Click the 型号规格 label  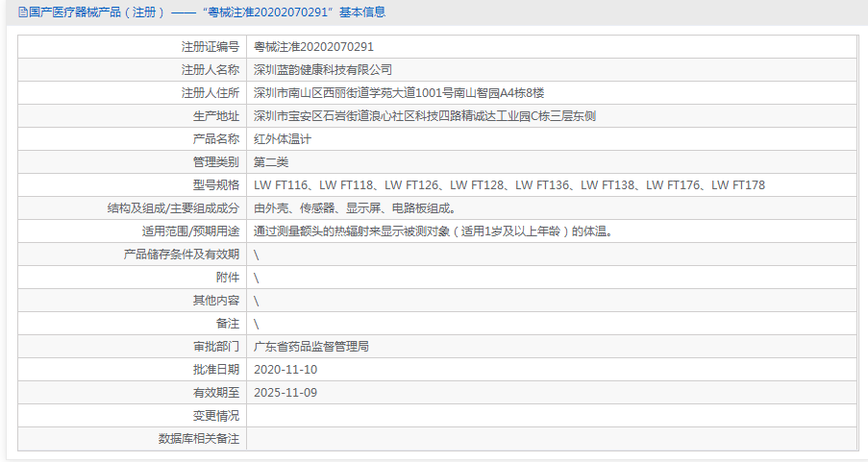[216, 185]
